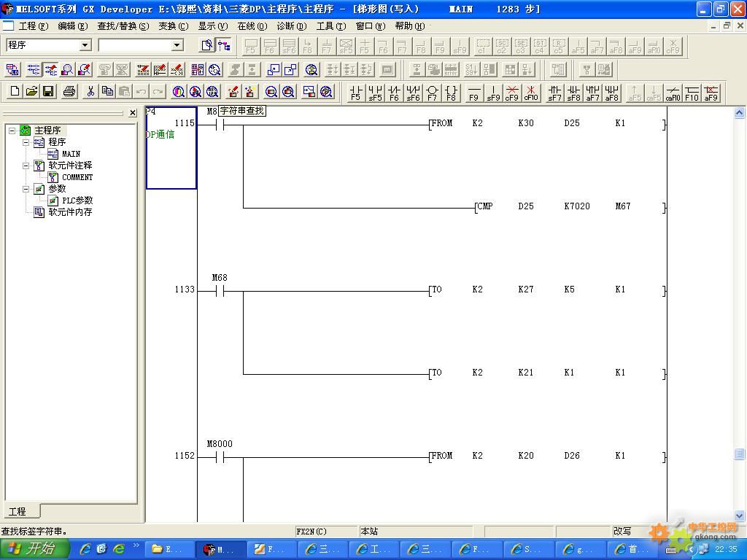Open the 程序 dropdown list

coord(85,45)
